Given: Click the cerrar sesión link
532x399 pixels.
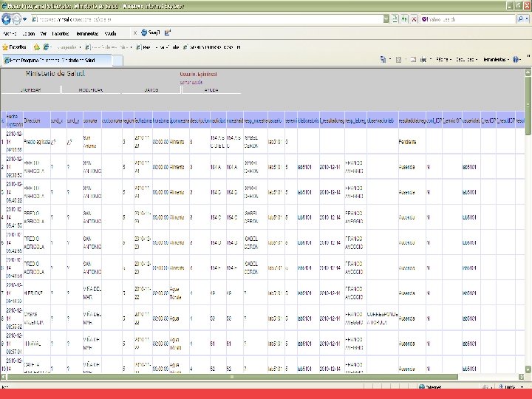Looking at the screenshot, I should (191, 83).
